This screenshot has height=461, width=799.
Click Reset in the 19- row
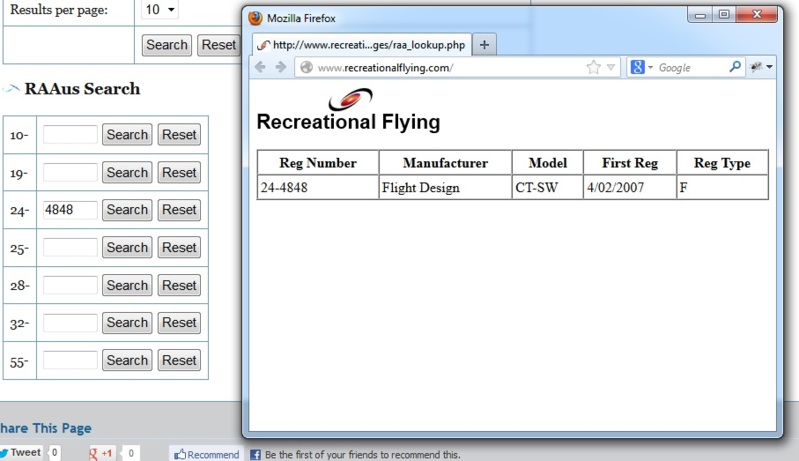click(x=179, y=172)
